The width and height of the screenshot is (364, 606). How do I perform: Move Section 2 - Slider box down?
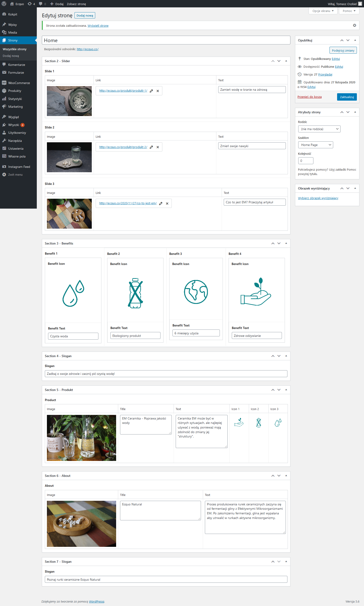[279, 61]
